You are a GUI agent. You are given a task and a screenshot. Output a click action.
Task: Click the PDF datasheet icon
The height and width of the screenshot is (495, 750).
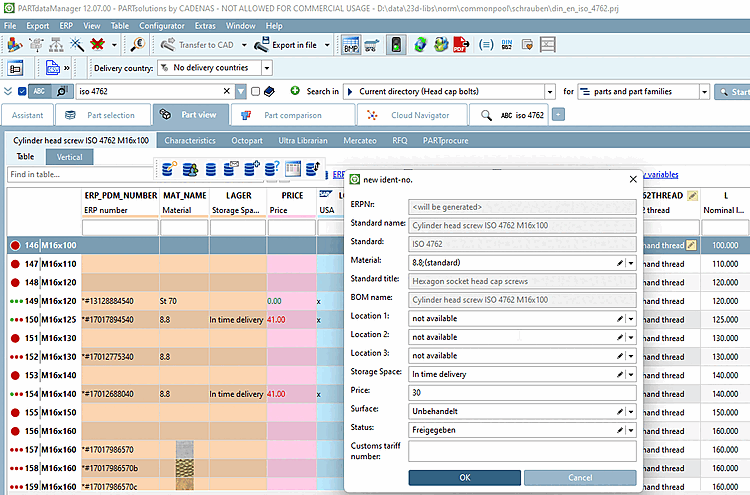(459, 45)
